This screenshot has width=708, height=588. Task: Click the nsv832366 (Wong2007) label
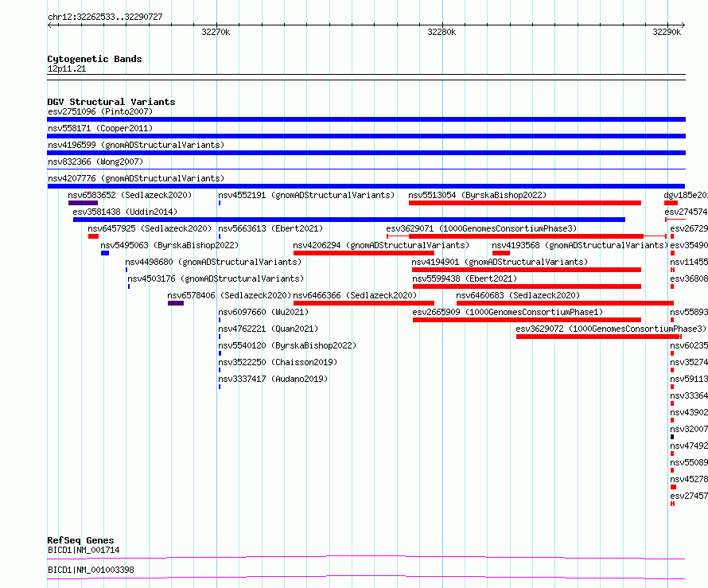coord(95,162)
